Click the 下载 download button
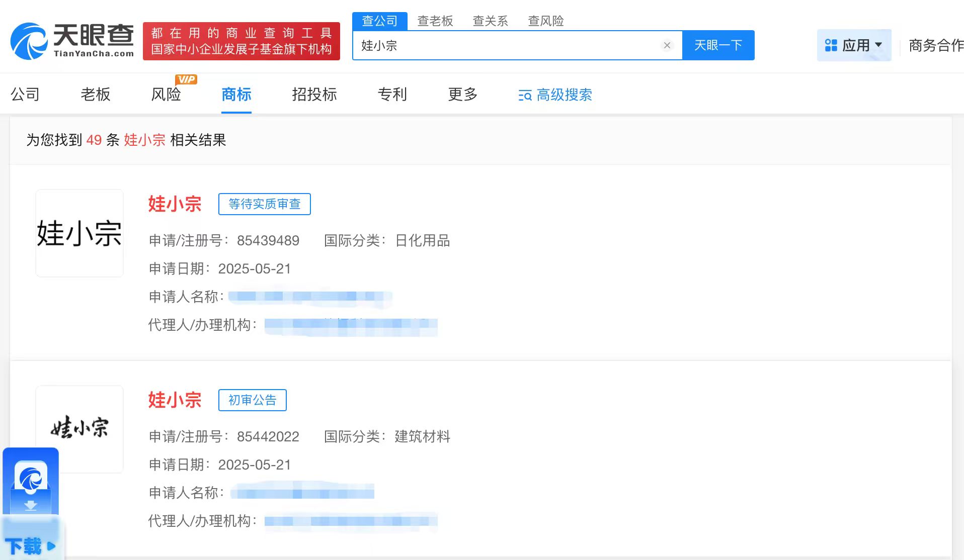964x560 pixels. pyautogui.click(x=30, y=545)
